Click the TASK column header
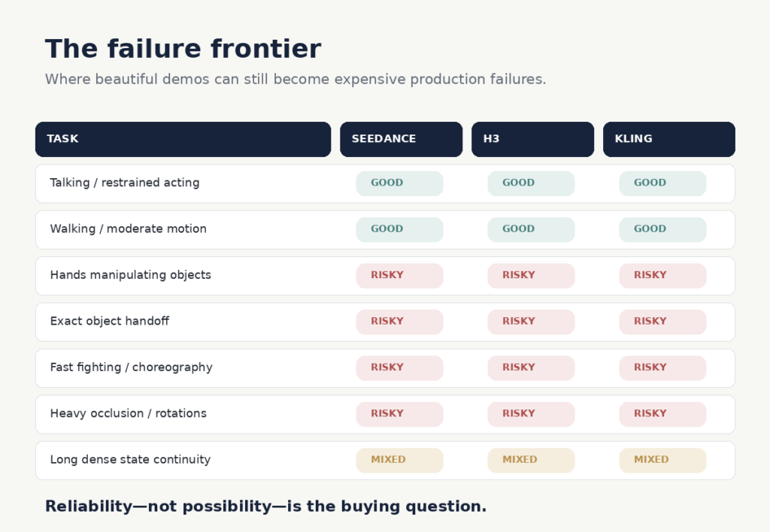 click(x=183, y=139)
